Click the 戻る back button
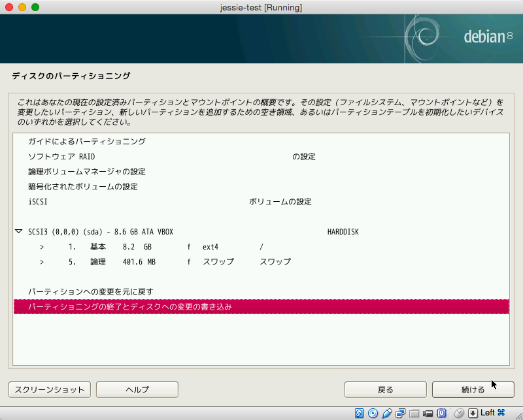The height and width of the screenshot is (420, 523). pyautogui.click(x=386, y=390)
